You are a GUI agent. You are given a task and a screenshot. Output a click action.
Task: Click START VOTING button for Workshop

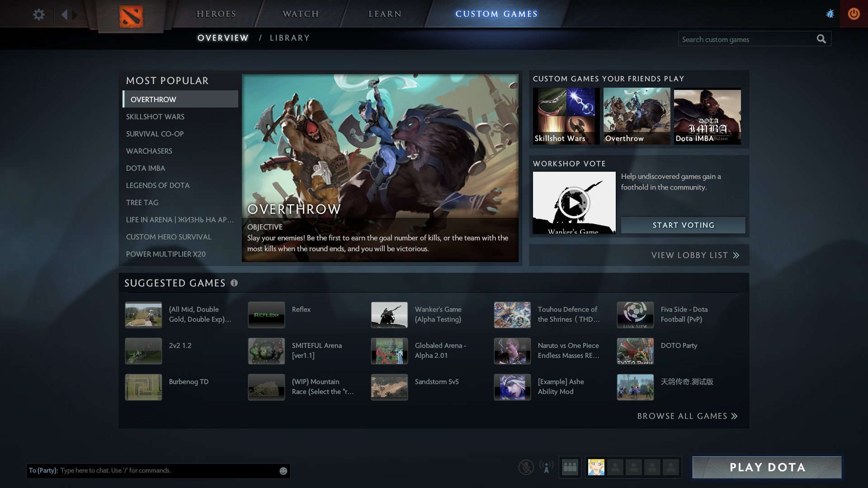(683, 225)
